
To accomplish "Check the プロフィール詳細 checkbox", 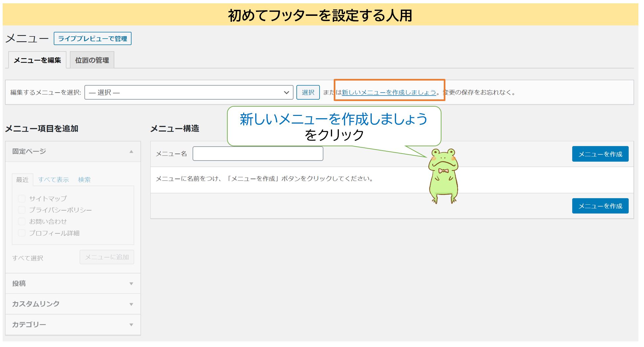I will [22, 233].
